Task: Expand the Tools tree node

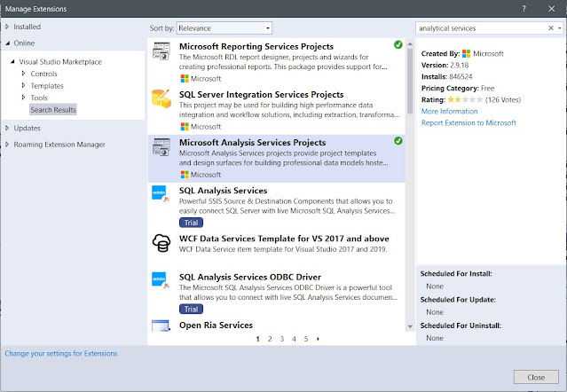Action: [23, 98]
